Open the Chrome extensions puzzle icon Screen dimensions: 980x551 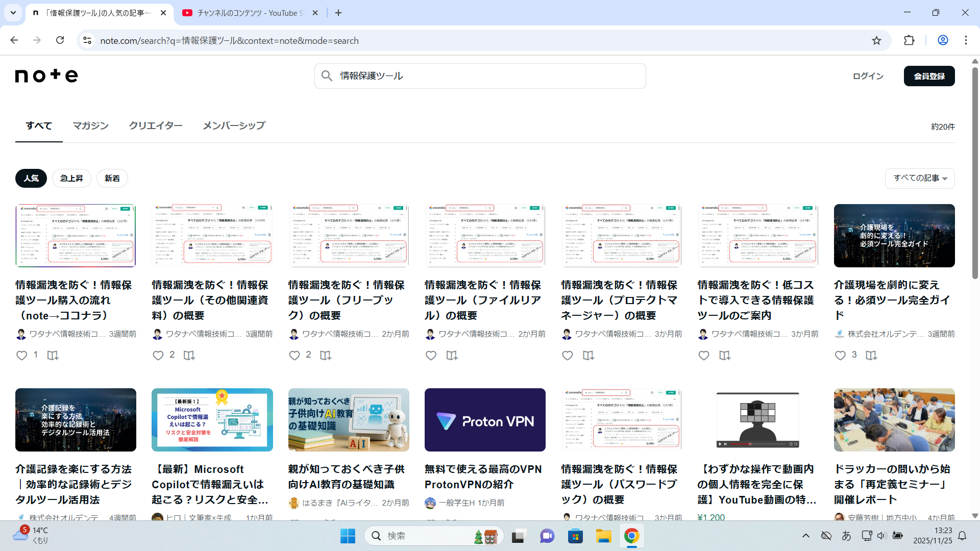[x=909, y=40]
